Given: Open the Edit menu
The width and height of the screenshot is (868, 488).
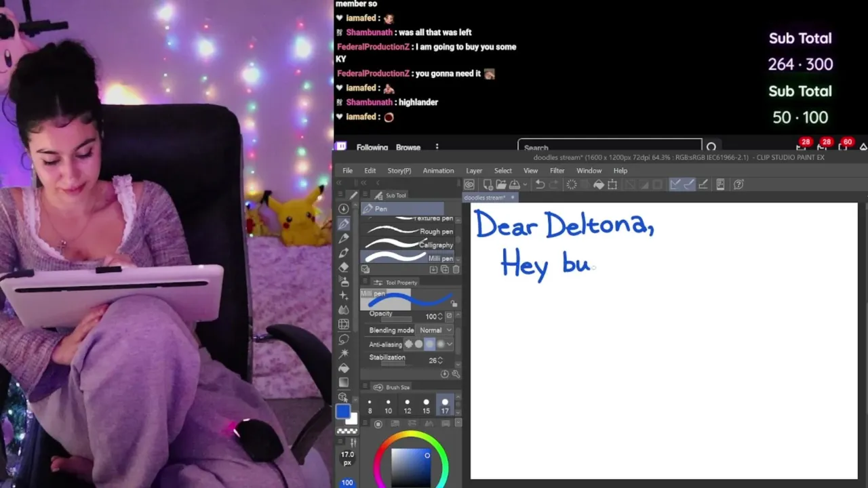Looking at the screenshot, I should tap(370, 171).
